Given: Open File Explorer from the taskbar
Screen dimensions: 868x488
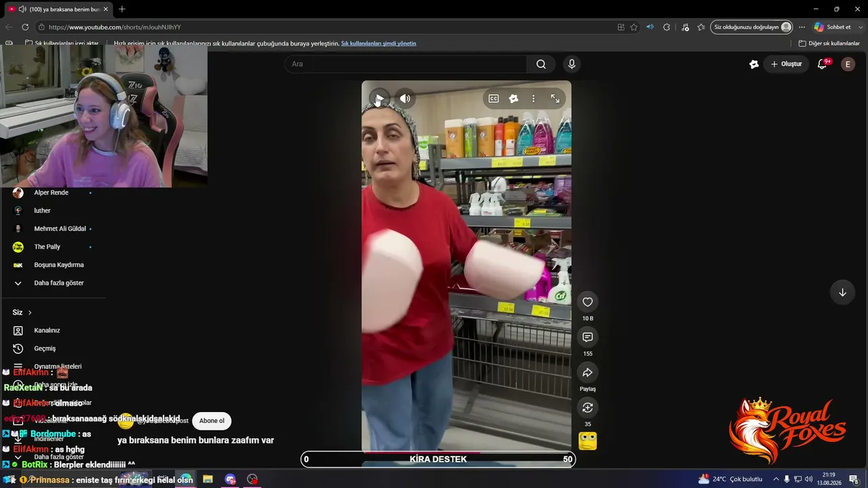Looking at the screenshot, I should pyautogui.click(x=208, y=479).
